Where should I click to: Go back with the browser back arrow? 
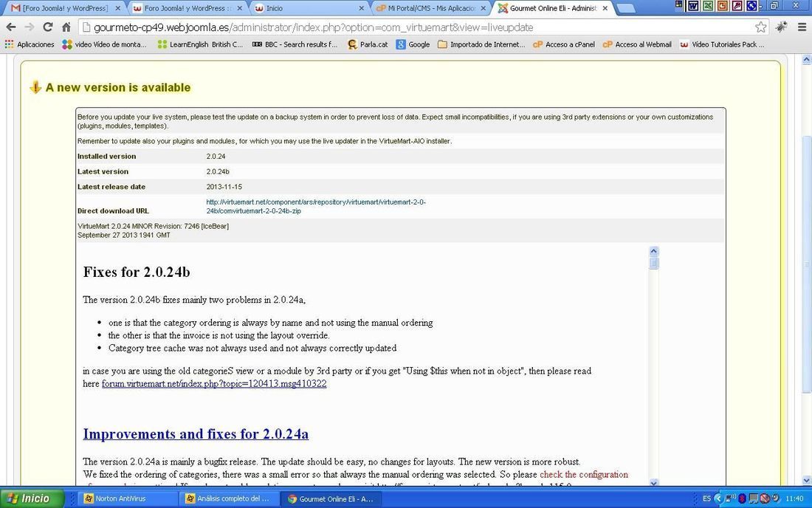click(11, 27)
